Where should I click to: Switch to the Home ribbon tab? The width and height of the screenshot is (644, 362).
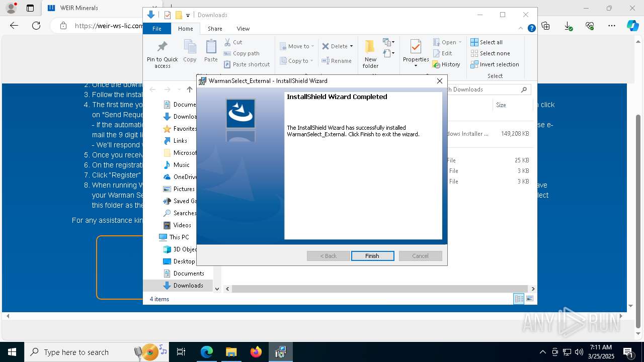tap(185, 29)
